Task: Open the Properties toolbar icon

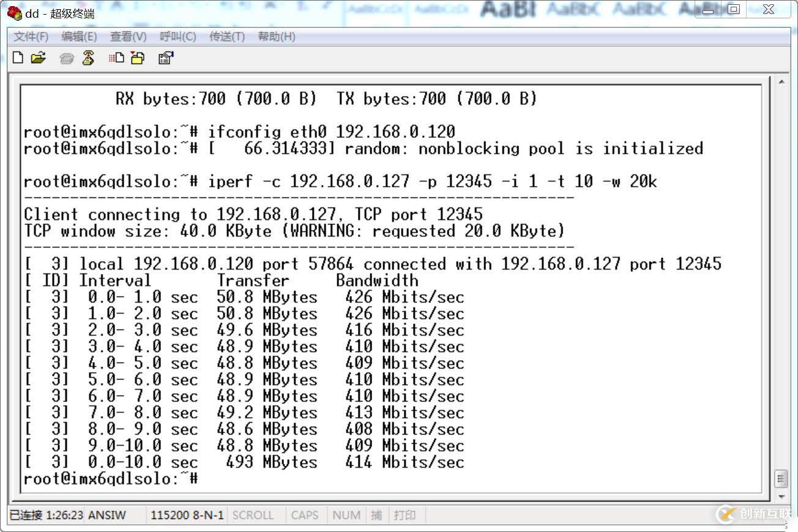Action: click(166, 58)
